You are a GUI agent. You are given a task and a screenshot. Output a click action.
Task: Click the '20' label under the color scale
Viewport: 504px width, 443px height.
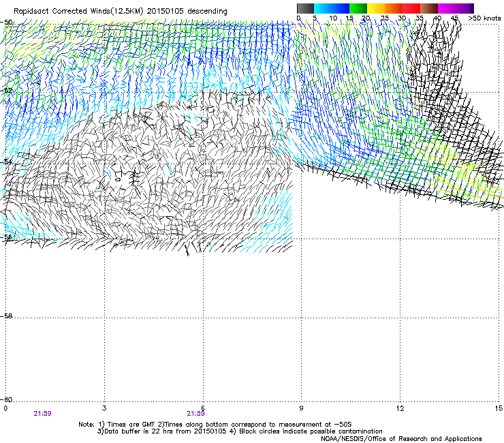click(366, 18)
